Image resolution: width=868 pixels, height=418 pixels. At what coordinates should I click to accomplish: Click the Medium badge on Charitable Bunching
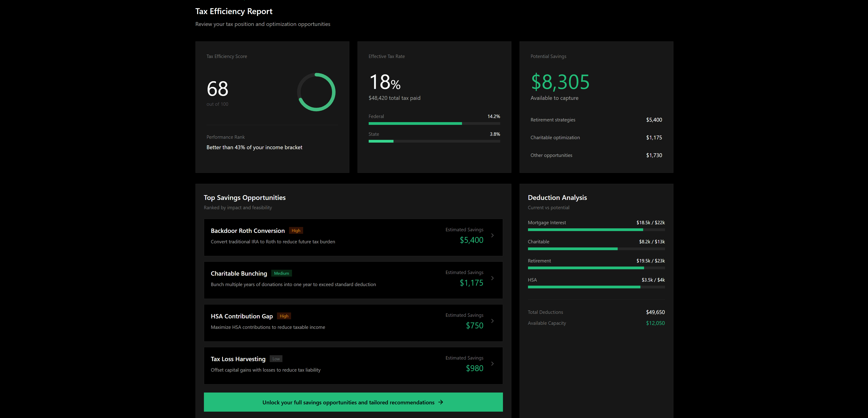281,274
